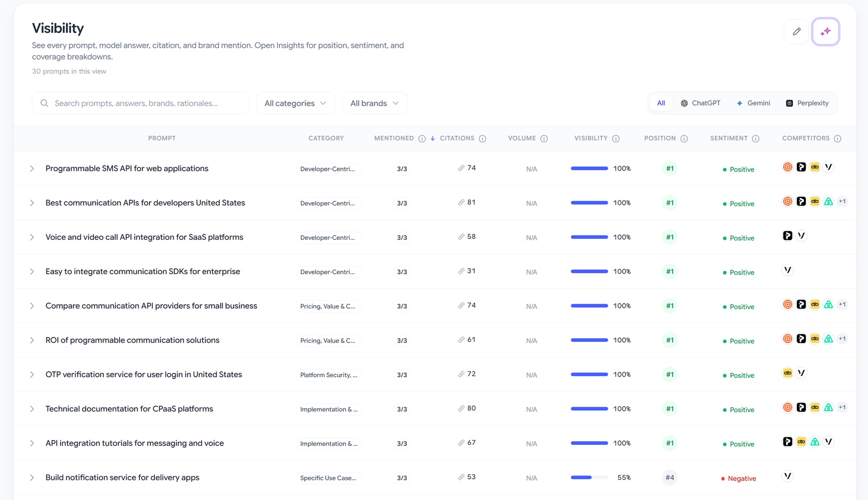Click the orange logo in ROI of programmable row
This screenshot has height=500, width=868.
point(788,338)
